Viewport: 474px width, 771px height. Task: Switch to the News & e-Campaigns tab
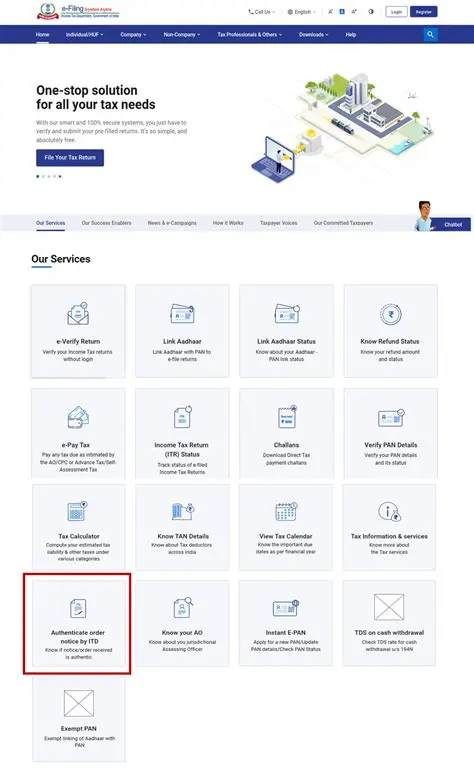[172, 223]
